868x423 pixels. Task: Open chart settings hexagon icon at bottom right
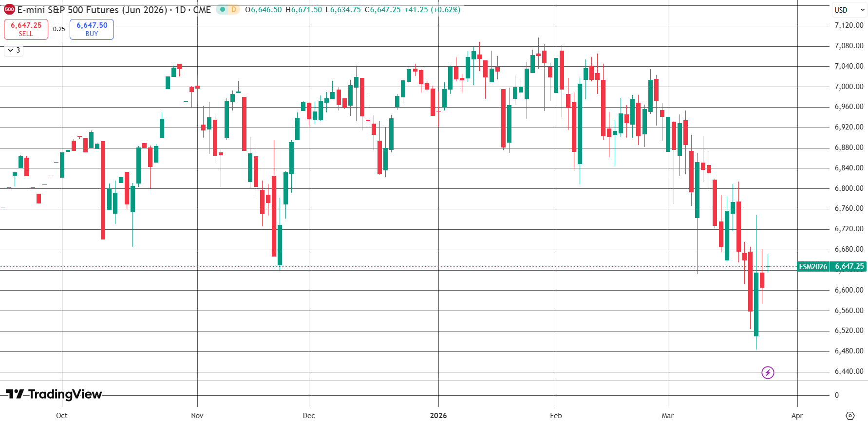[x=850, y=416]
